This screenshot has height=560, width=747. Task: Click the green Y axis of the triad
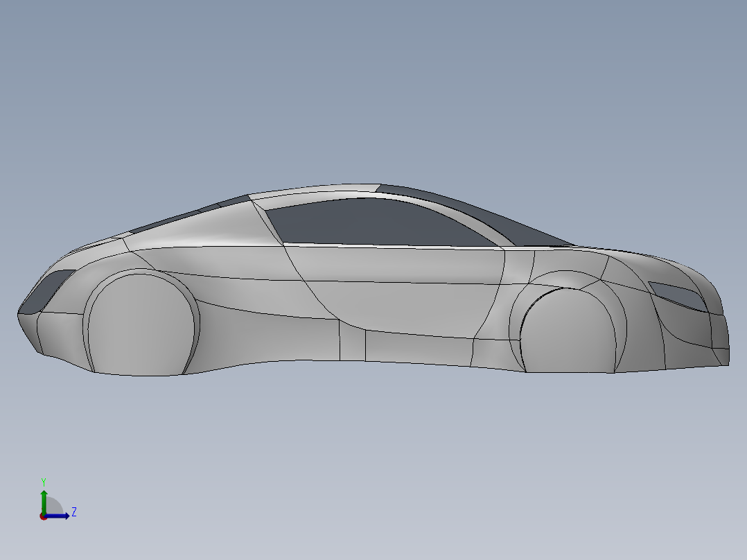pyautogui.click(x=44, y=501)
